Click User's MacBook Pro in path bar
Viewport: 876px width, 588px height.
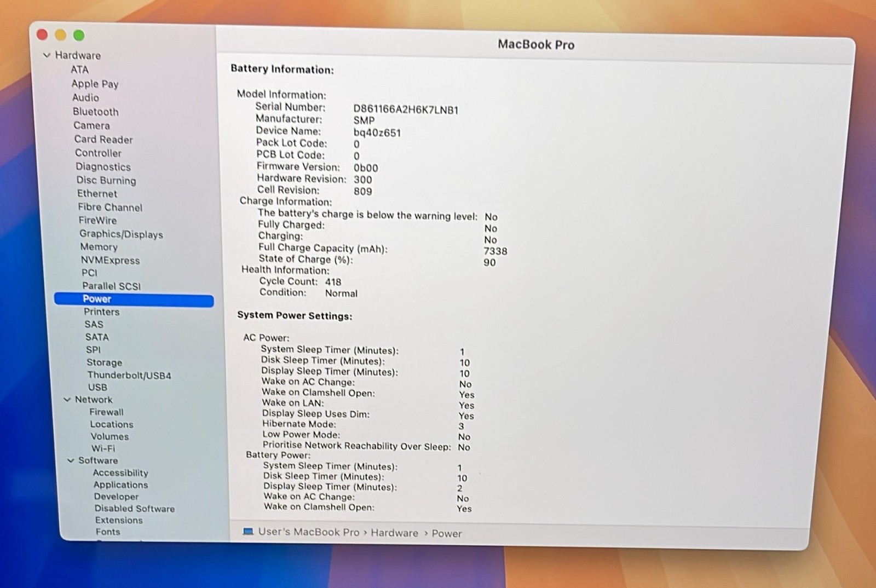[309, 532]
